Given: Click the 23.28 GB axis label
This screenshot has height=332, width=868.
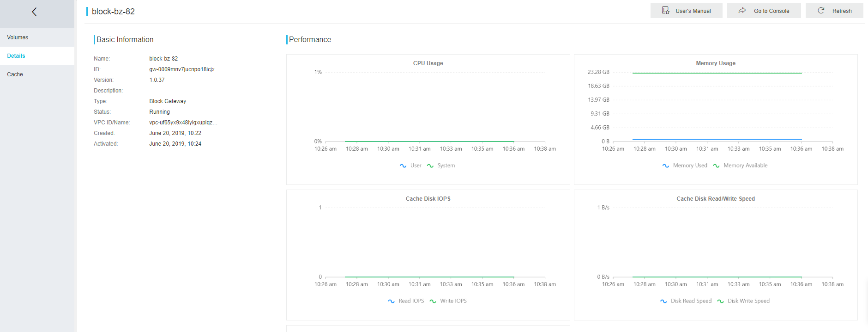Looking at the screenshot, I should coord(598,72).
